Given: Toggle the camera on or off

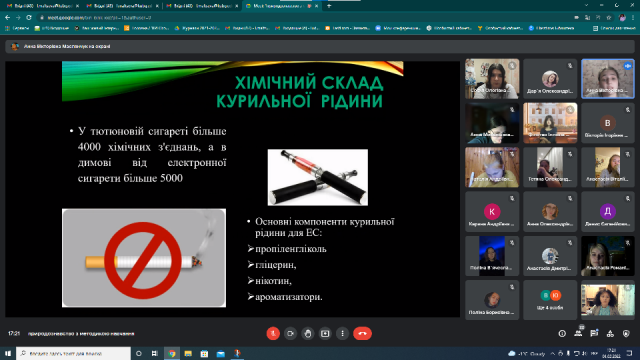Looking at the screenshot, I should pos(290,333).
